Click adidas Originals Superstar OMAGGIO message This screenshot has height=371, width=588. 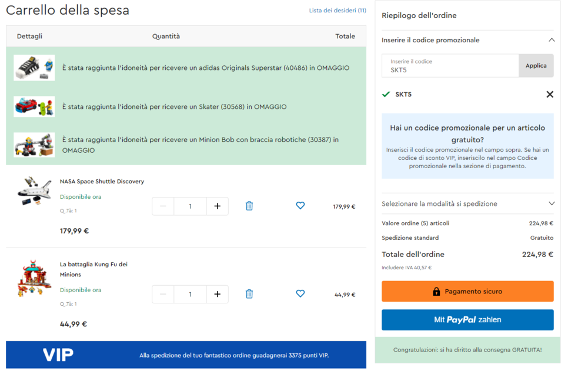[x=205, y=68]
